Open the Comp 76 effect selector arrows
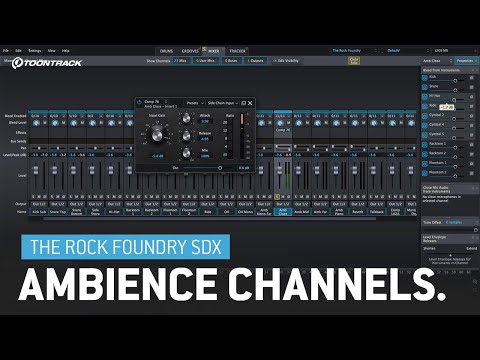Image resolution: width=480 pixels, height=360 pixels. click(166, 101)
